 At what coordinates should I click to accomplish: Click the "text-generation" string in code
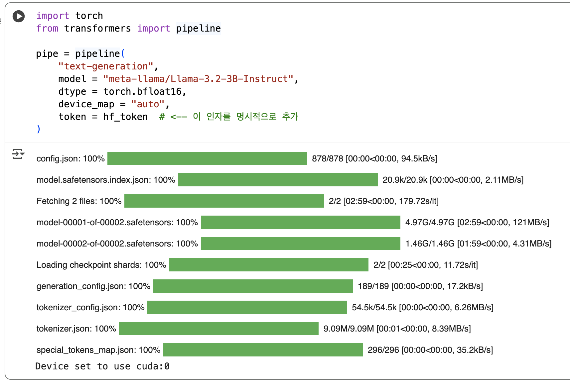point(105,66)
